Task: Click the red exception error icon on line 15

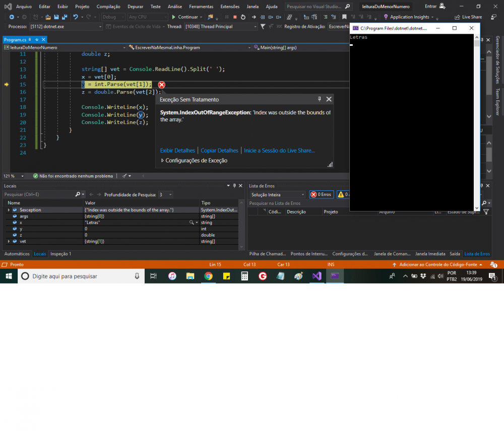Action: pos(161,85)
